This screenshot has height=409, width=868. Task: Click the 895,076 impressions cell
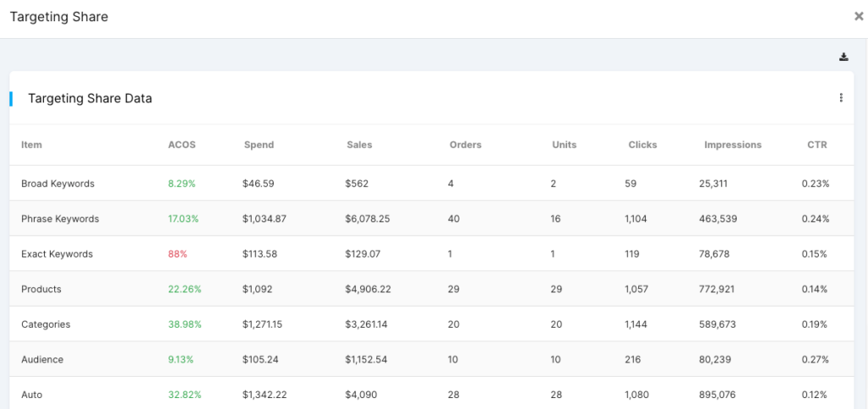pos(717,395)
